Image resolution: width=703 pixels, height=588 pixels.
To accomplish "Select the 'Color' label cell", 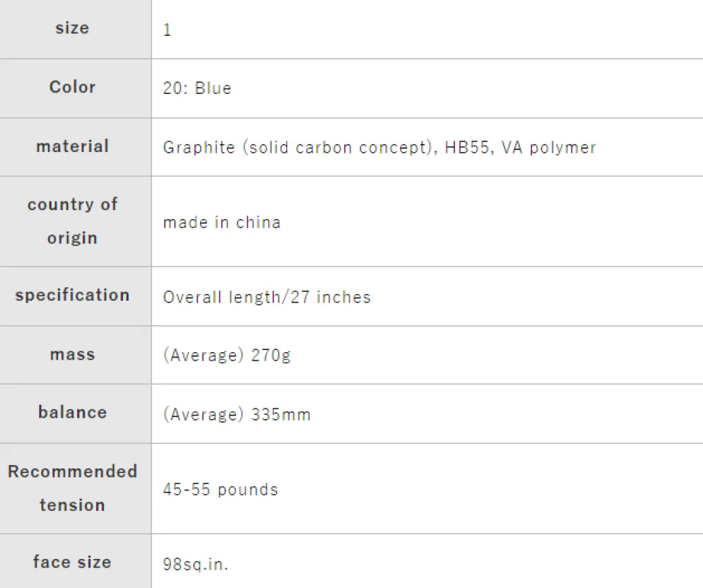I will point(72,87).
